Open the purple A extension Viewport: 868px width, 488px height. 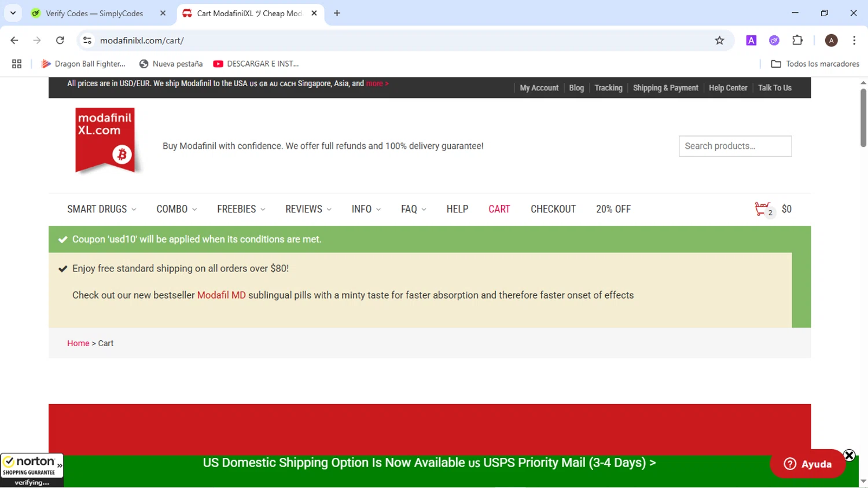click(751, 41)
